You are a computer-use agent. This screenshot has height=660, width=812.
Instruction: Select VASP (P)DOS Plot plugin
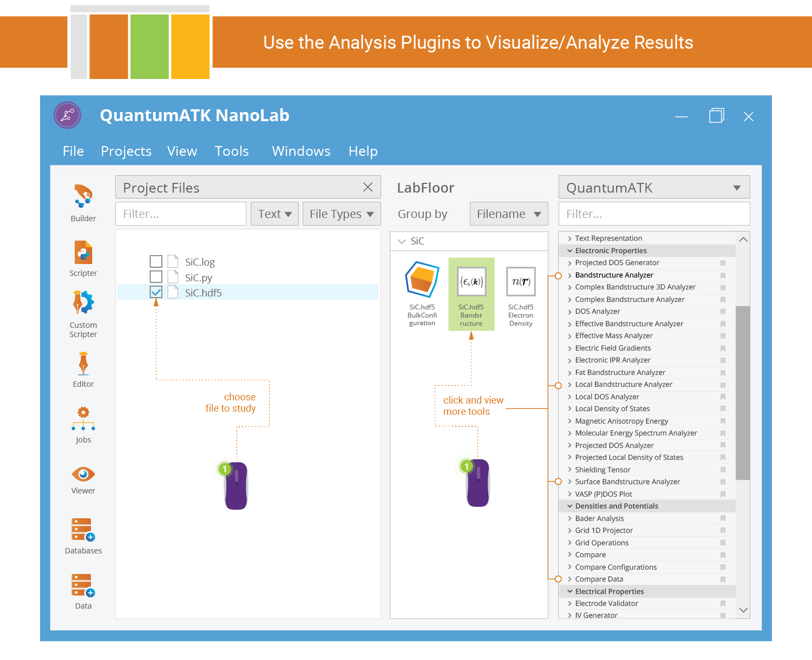click(x=604, y=494)
